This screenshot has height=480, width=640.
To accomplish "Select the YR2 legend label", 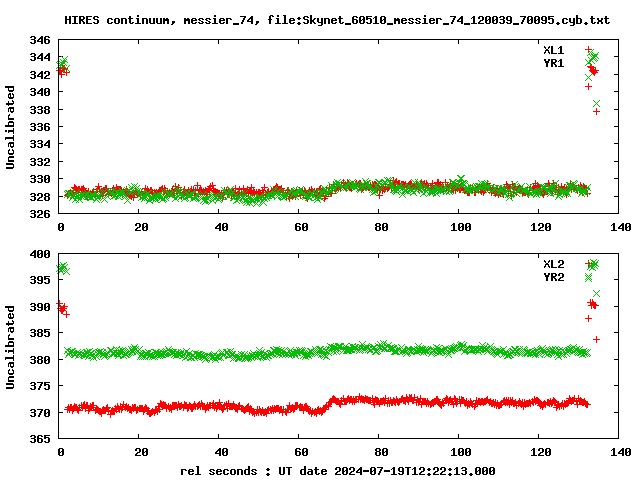I will click(x=553, y=277).
